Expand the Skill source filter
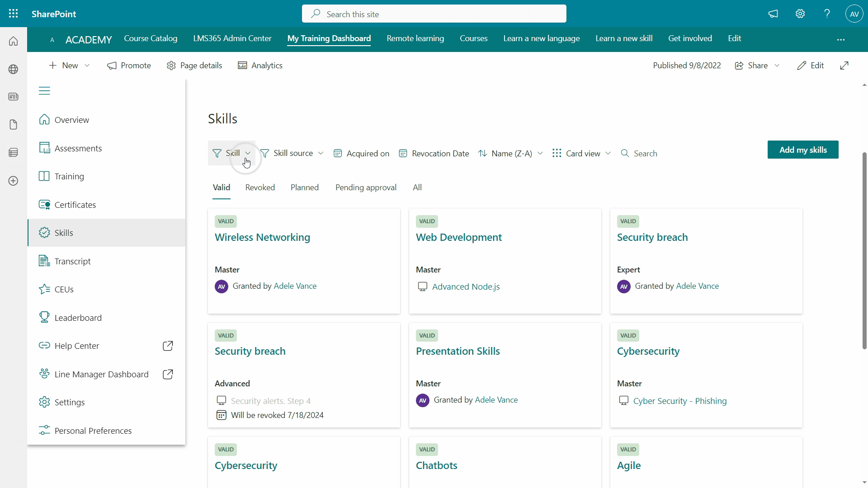The image size is (868, 488). tap(292, 153)
